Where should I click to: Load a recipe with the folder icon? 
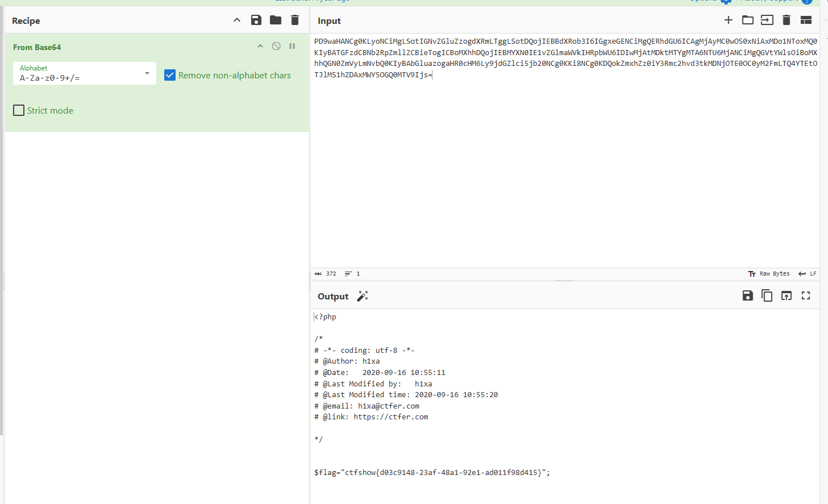276,20
